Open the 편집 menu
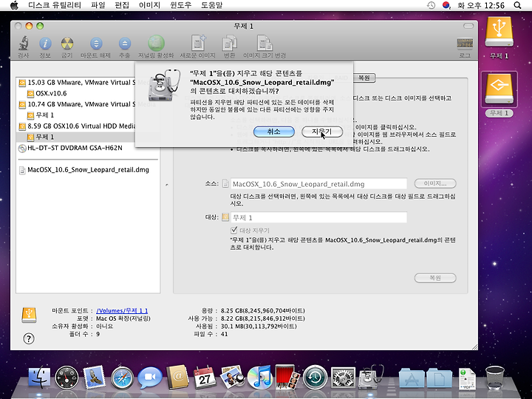The width and height of the screenshot is (532, 399). click(122, 5)
